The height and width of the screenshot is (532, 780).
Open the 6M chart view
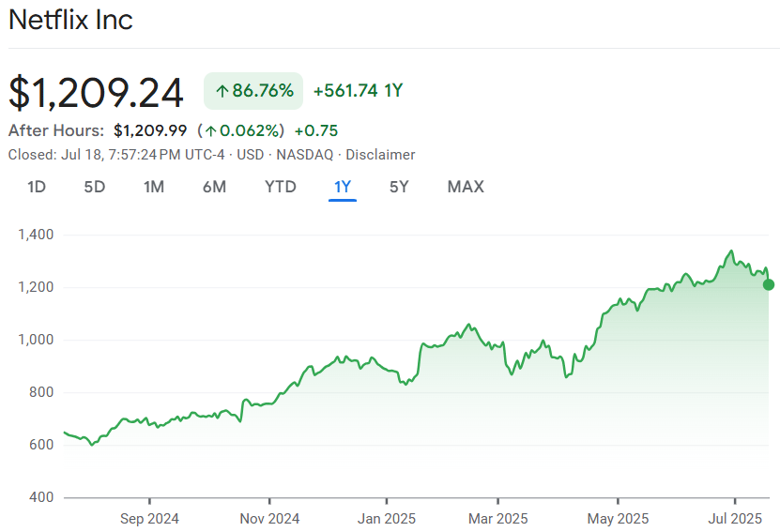(214, 187)
